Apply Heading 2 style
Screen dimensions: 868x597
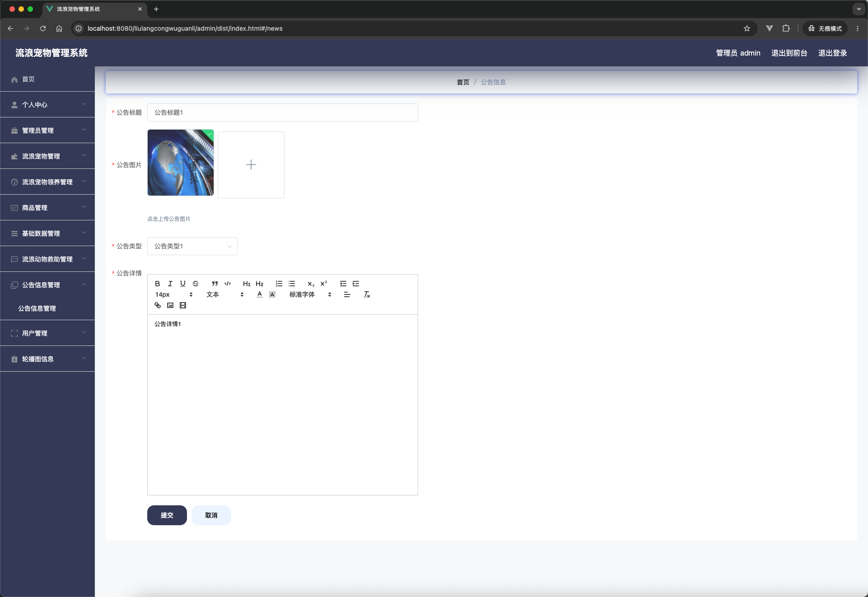259,284
